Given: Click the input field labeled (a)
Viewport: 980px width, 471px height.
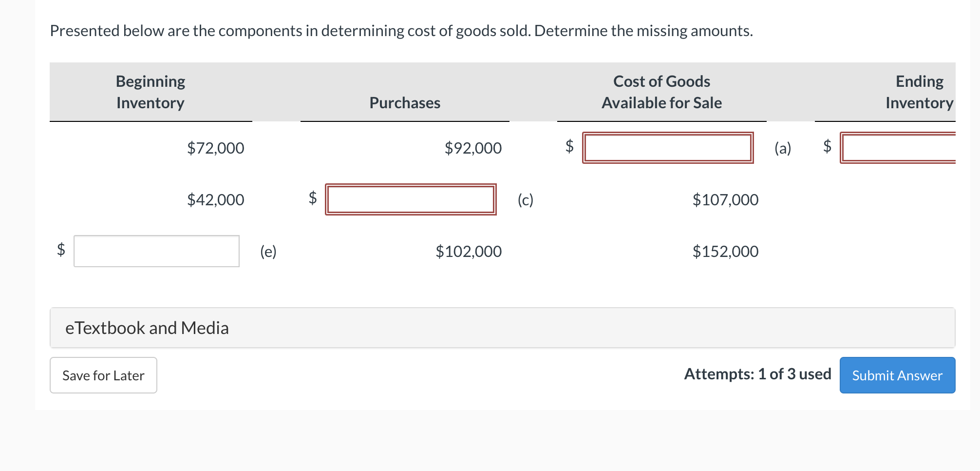Looking at the screenshot, I should pyautogui.click(x=668, y=148).
